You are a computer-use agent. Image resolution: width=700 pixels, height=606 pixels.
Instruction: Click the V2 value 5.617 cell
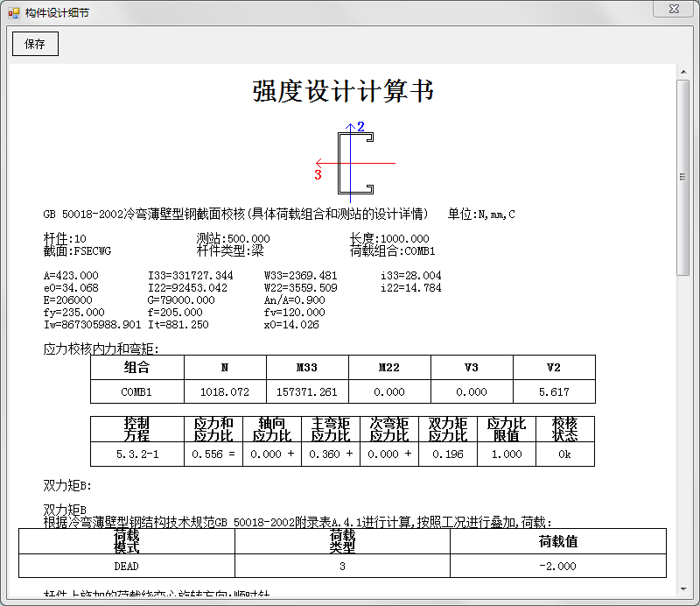553,391
